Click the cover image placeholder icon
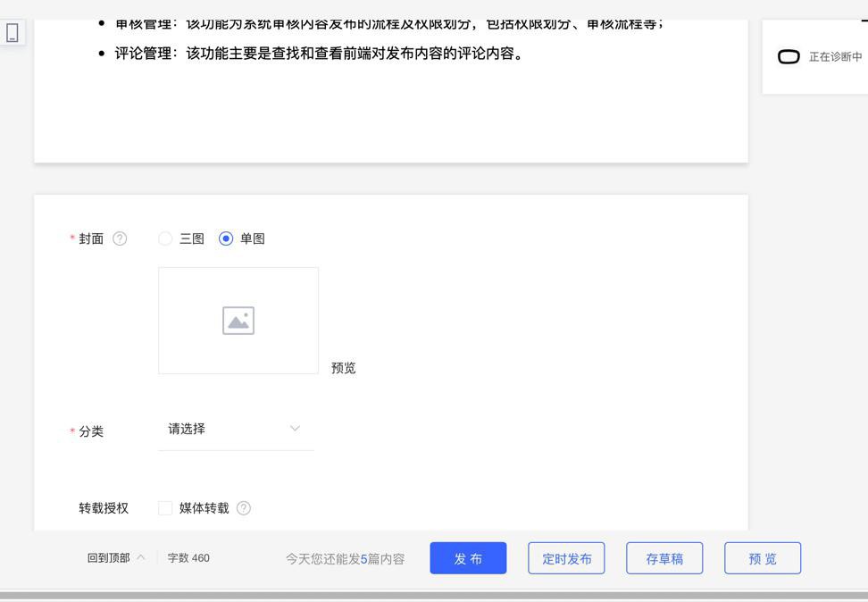 tap(238, 321)
